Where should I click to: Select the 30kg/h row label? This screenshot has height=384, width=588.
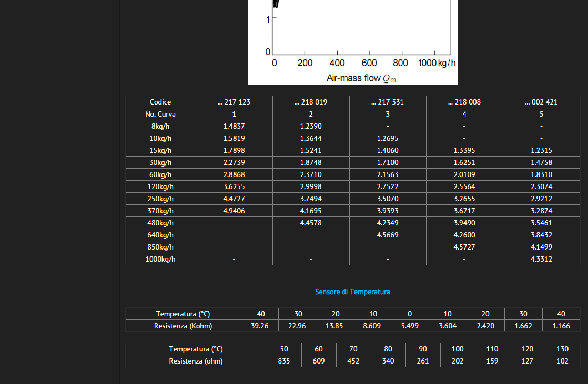[x=160, y=162]
